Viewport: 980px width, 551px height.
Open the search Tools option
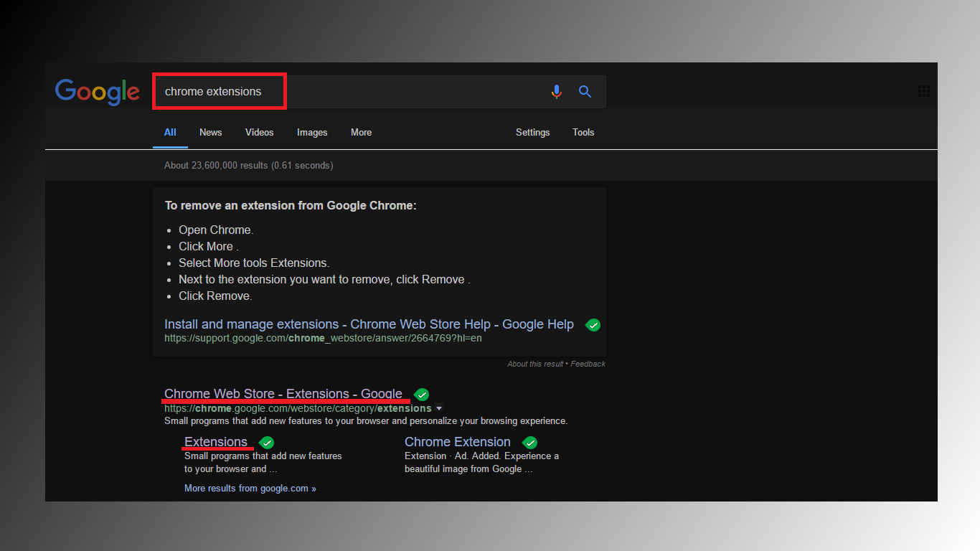[x=583, y=133]
